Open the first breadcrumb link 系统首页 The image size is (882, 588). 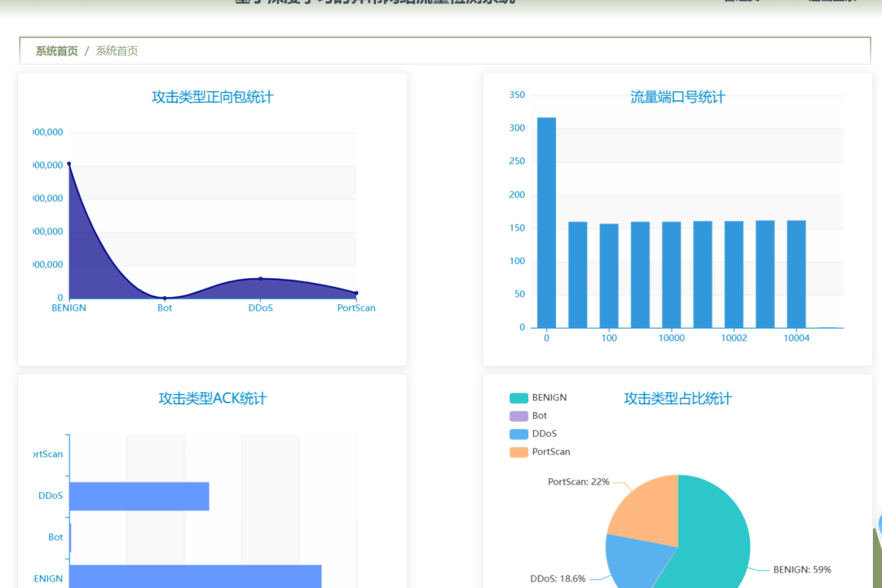coord(56,51)
